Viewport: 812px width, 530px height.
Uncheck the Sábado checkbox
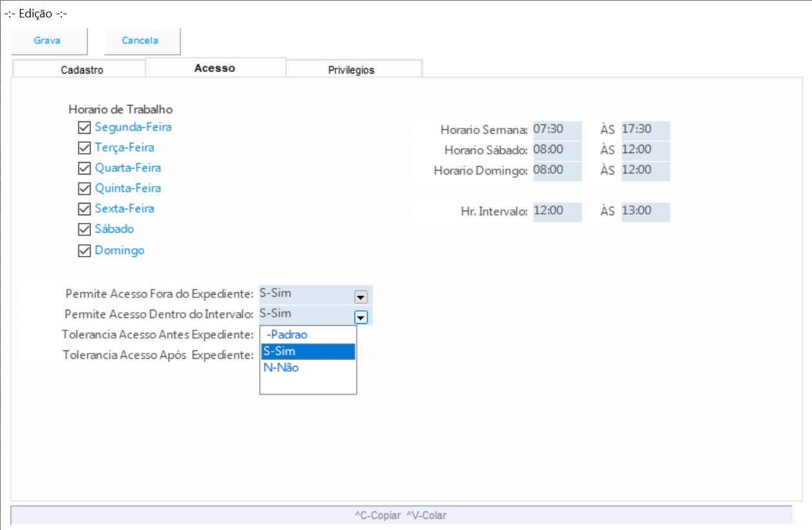[84, 229]
